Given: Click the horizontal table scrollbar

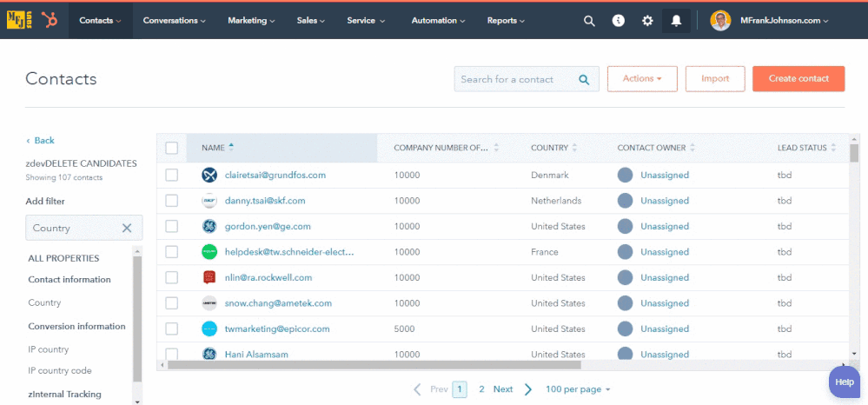Looking at the screenshot, I should [x=434, y=365].
